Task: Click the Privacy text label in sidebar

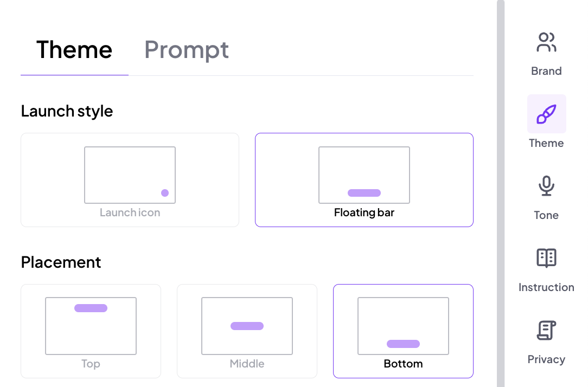Action: pyautogui.click(x=546, y=359)
